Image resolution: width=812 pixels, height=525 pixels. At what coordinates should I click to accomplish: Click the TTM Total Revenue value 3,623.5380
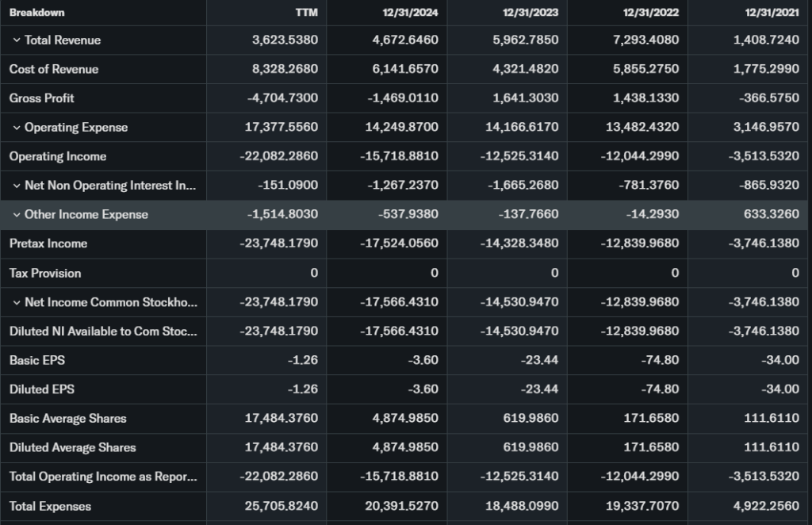[x=285, y=40]
